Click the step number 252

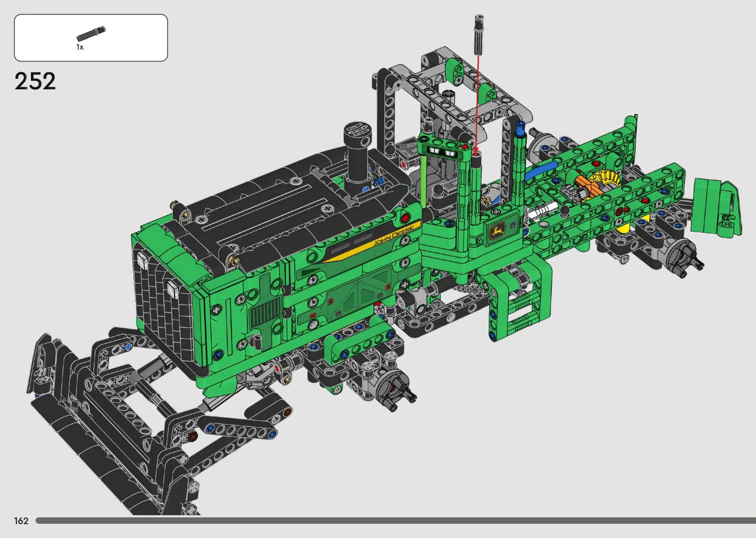pyautogui.click(x=35, y=81)
